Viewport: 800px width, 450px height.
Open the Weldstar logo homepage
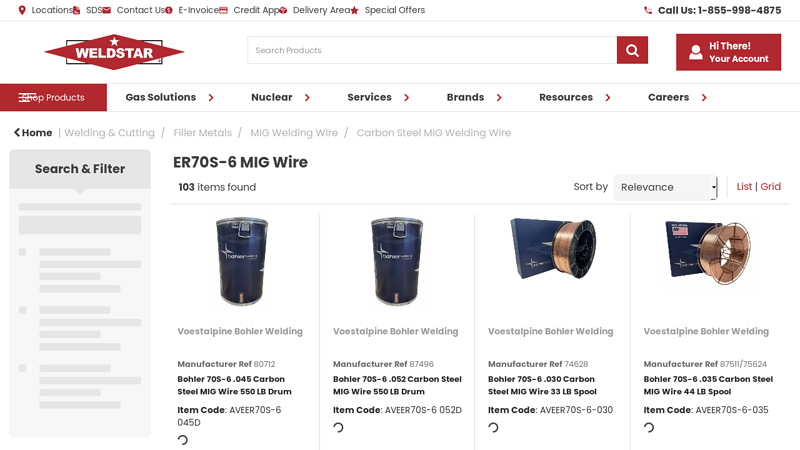pos(114,52)
